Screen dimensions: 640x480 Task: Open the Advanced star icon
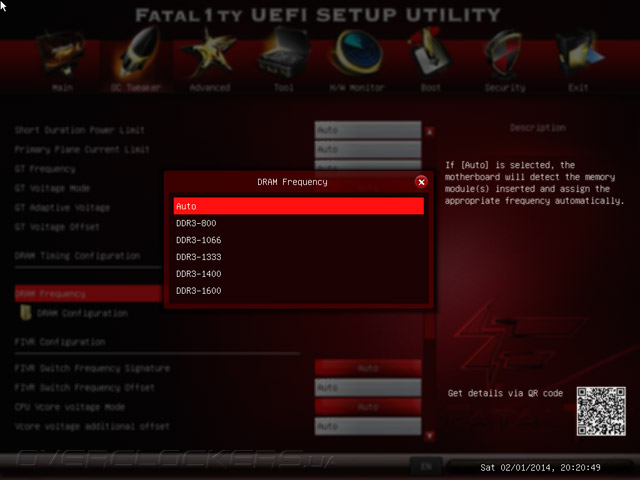(x=210, y=54)
